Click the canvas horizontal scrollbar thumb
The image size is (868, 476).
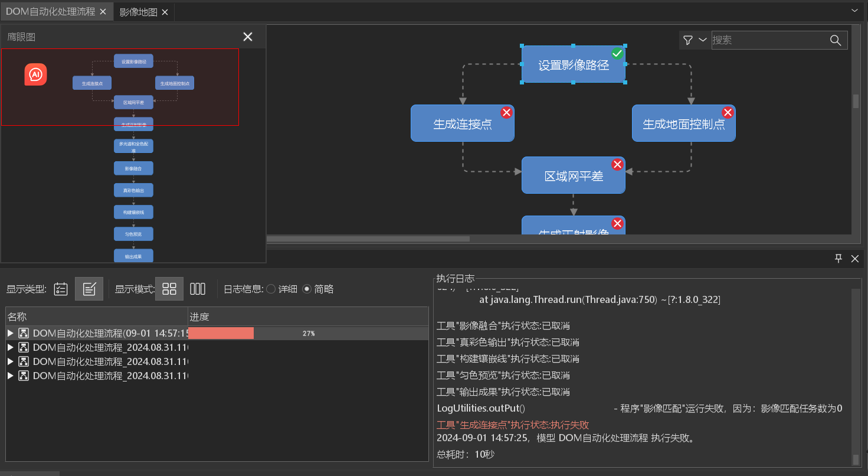point(368,239)
